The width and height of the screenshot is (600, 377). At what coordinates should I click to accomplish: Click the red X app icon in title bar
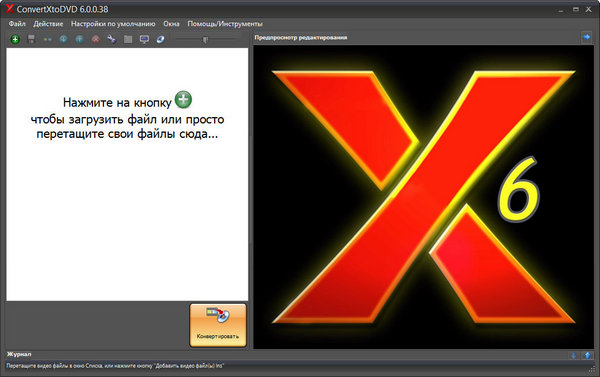10,9
